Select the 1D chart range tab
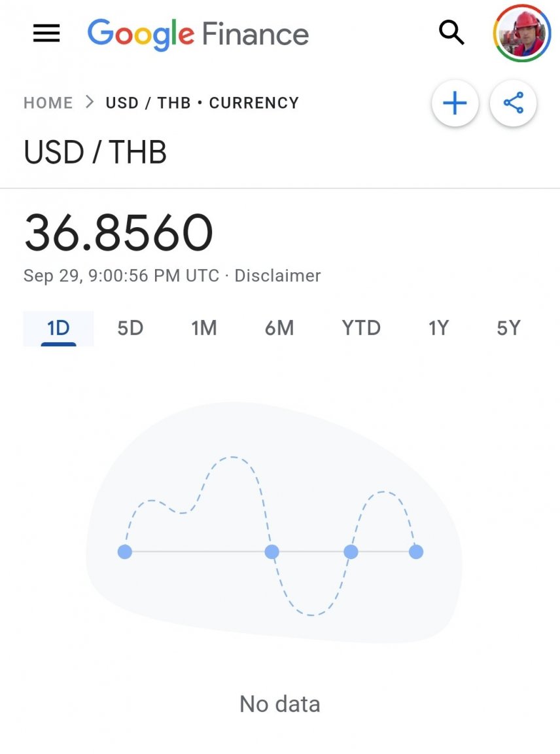Screen dimensions: 560x754 pyautogui.click(x=58, y=329)
